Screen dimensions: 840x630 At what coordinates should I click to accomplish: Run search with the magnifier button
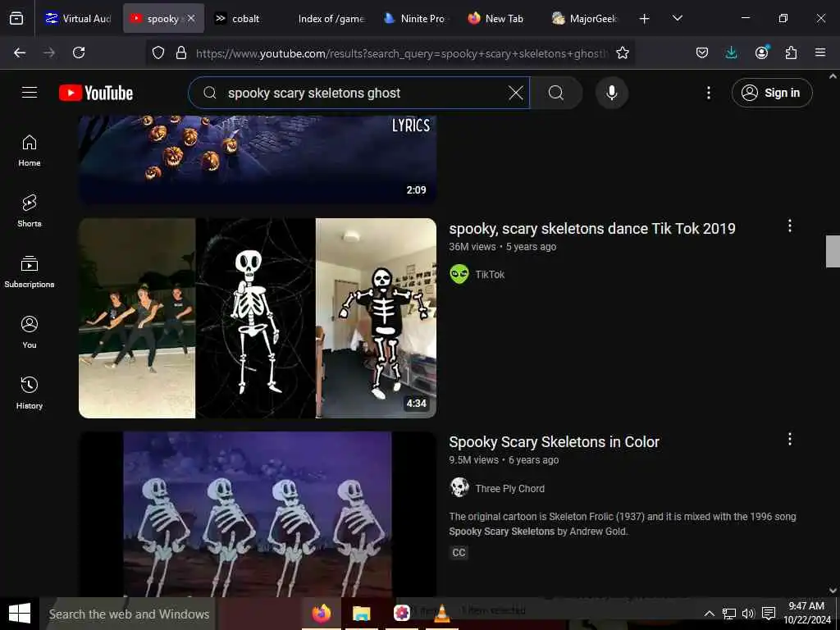556,93
